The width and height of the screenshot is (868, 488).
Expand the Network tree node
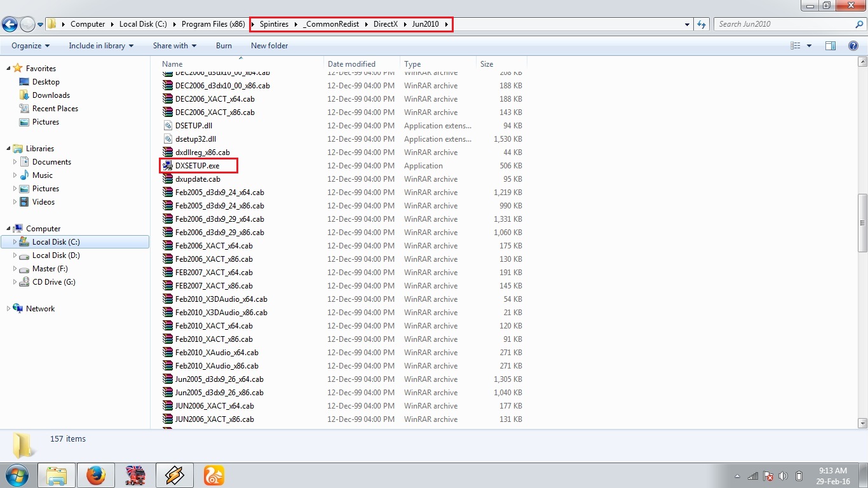[x=8, y=308]
